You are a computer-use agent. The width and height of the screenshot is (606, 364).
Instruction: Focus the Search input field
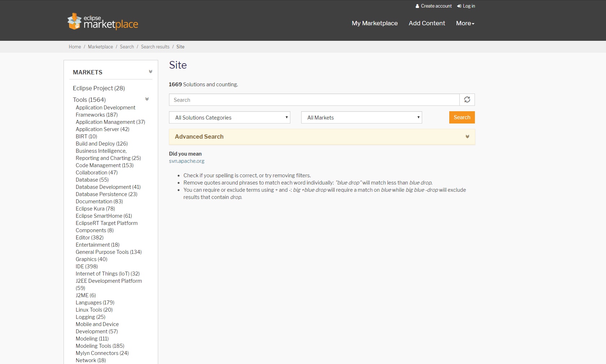(314, 100)
